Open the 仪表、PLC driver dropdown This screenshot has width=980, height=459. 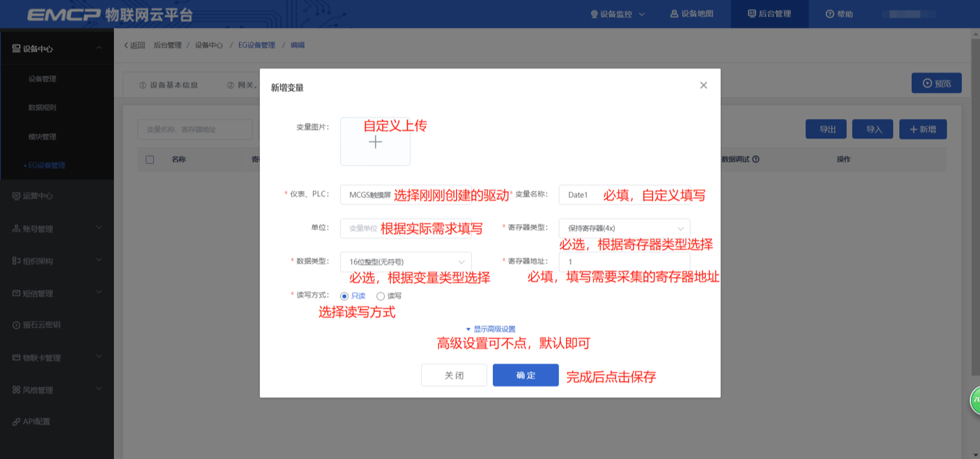tap(406, 195)
